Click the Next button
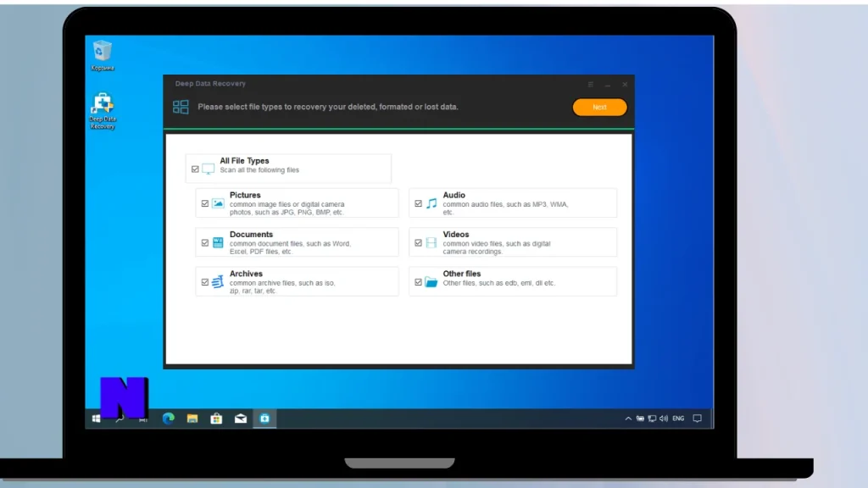This screenshot has width=868, height=488. click(599, 108)
